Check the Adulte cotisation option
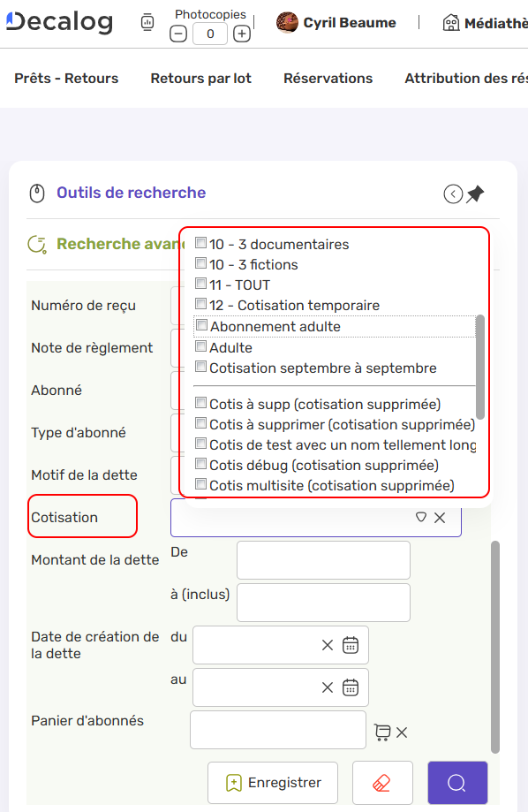This screenshot has height=812, width=528. (200, 346)
